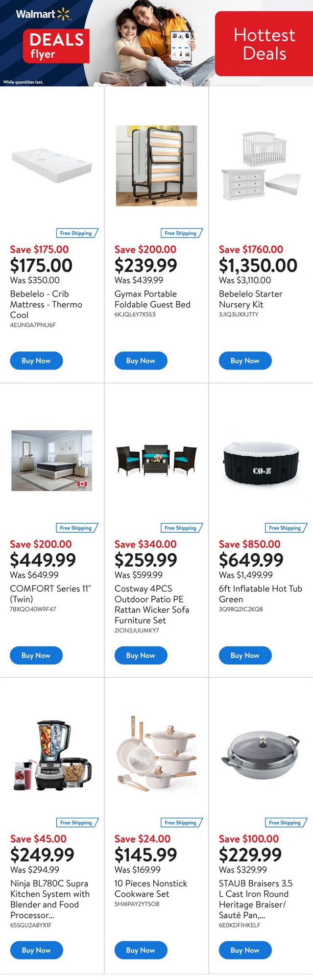The width and height of the screenshot is (313, 980).
Task: Click Buy Now for COMFORT Series mattress
Action: (36, 655)
